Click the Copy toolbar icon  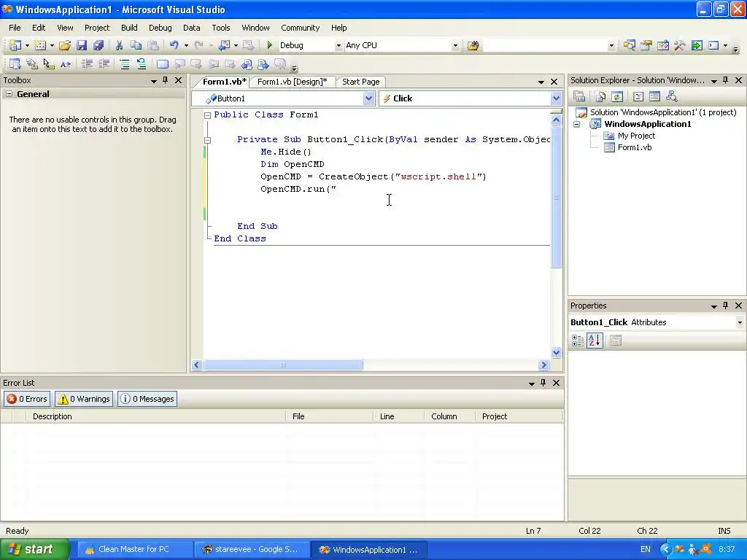[136, 45]
